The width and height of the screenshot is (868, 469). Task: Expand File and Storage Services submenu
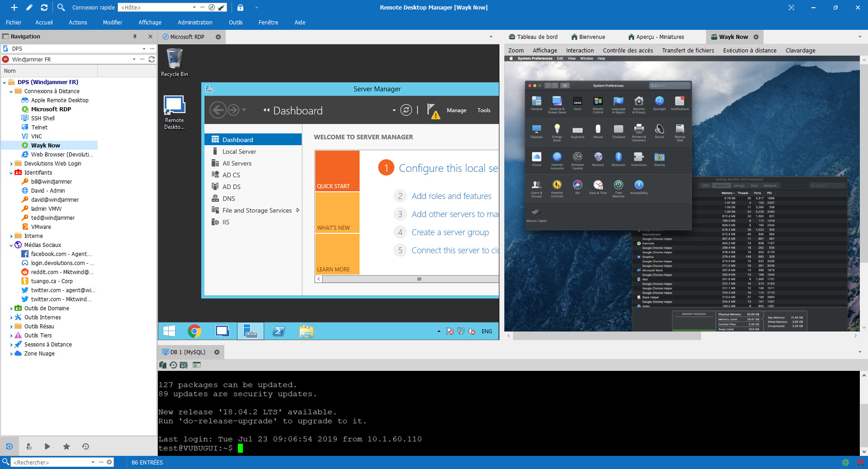[298, 210]
